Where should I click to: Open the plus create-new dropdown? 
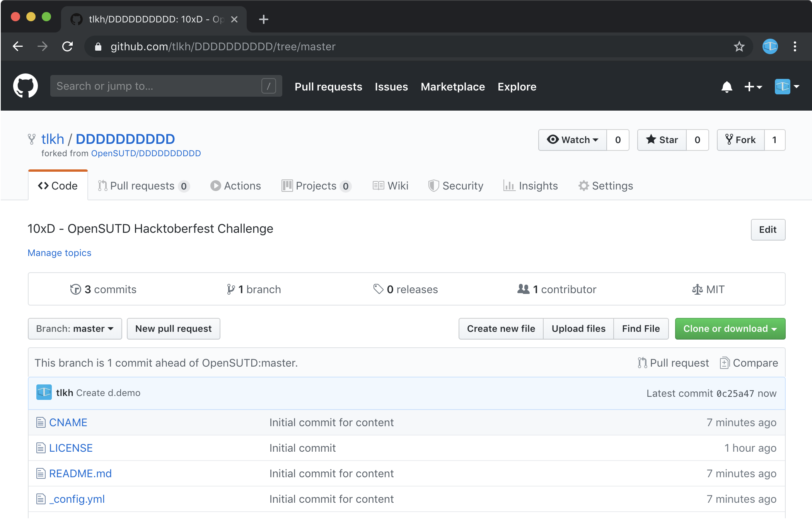[753, 87]
